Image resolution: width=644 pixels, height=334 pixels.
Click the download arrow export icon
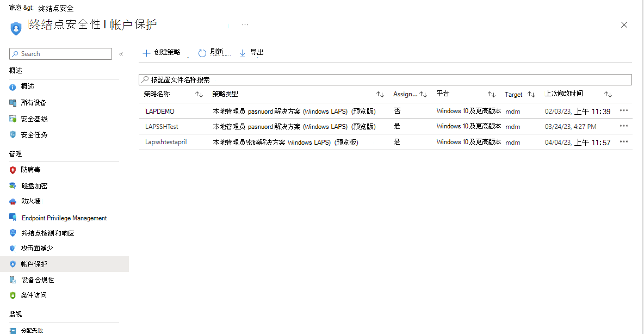coord(243,53)
